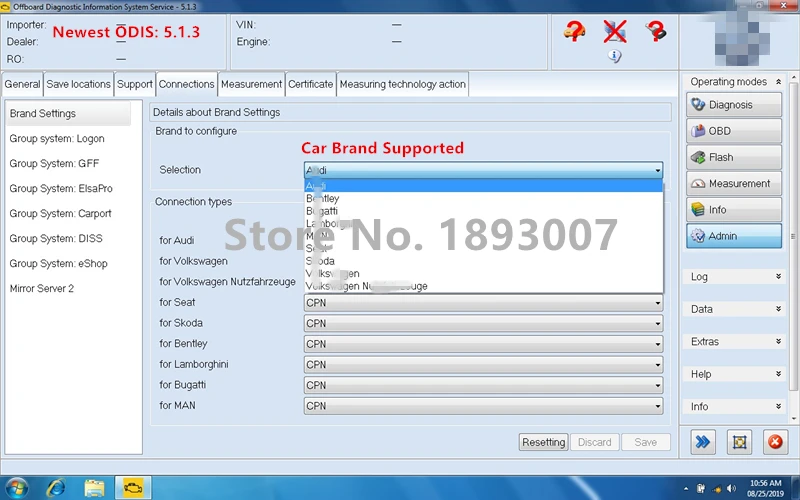Open the Info operating mode button

point(733,210)
